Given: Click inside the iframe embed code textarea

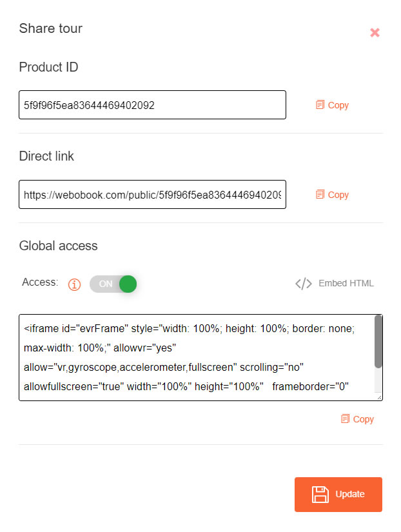Looking at the screenshot, I should 197,358.
